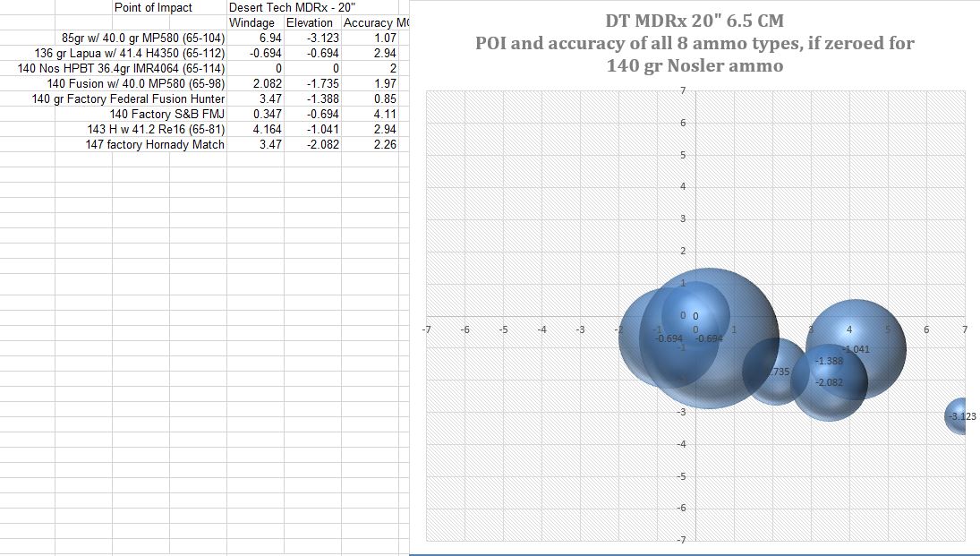980x556 pixels.
Task: Click windage 3.47 in the Federal Fusion Hunter row
Action: pos(270,98)
